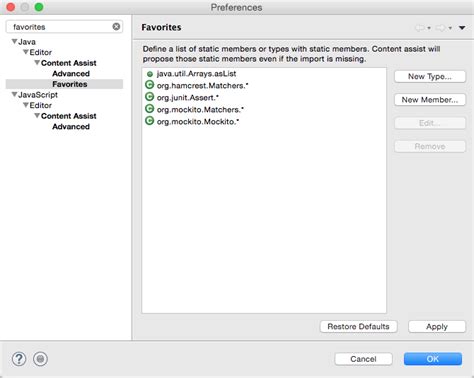Go forward using the forward arrow
Image resolution: width=474 pixels, height=378 pixels.
pos(441,28)
